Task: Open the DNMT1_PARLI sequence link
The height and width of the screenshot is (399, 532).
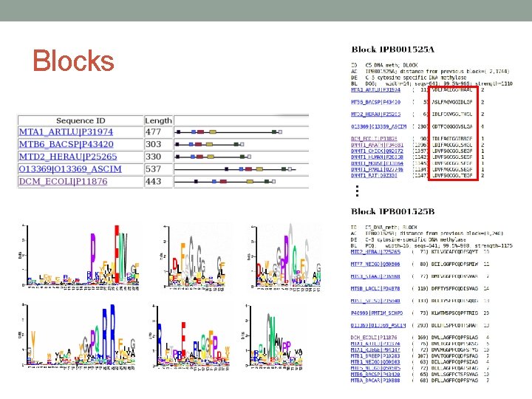Action: click(377, 169)
